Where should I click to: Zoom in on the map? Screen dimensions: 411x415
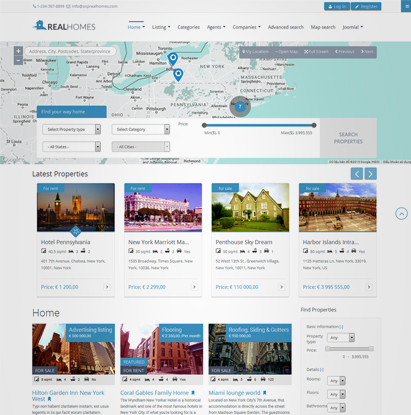tap(18, 51)
